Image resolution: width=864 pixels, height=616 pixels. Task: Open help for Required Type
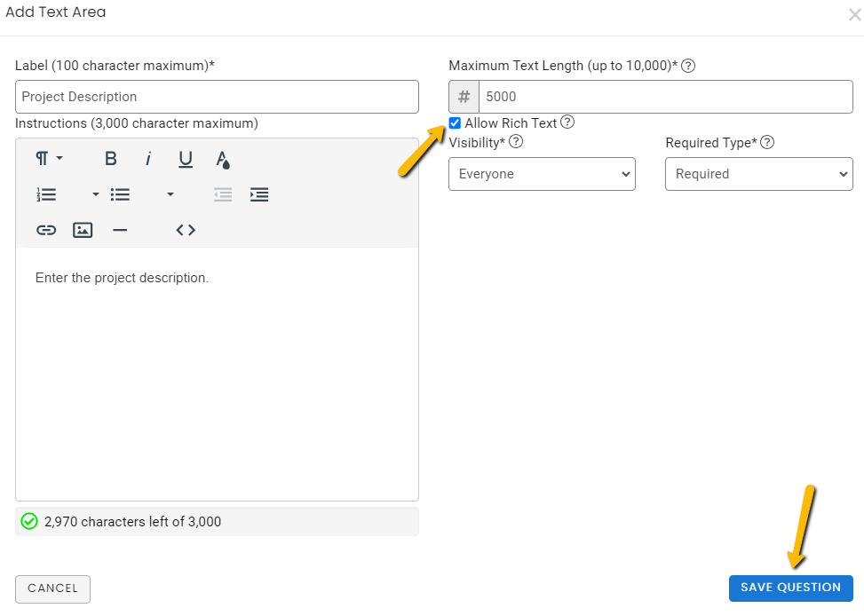coord(767,142)
